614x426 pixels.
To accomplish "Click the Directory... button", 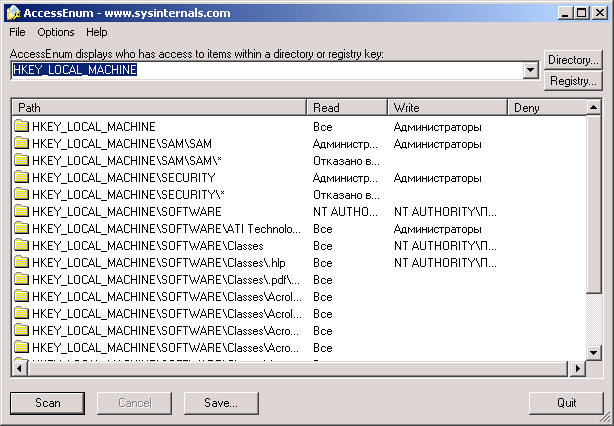I will point(573,60).
